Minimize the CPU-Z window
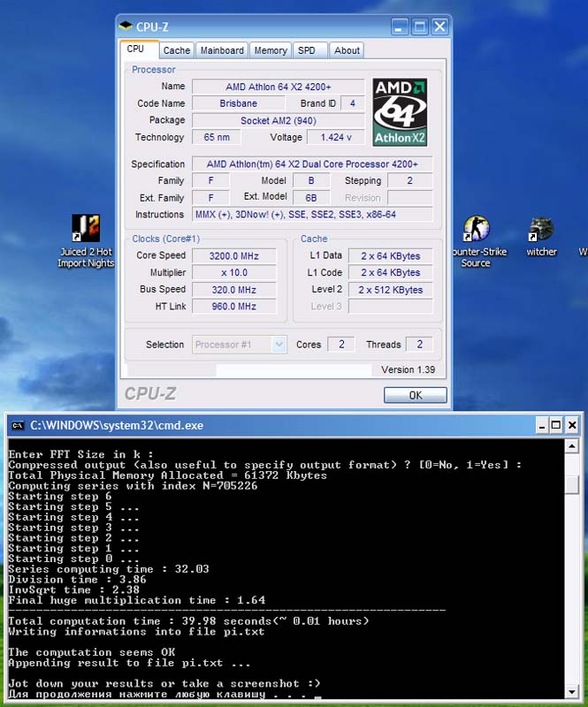The height and width of the screenshot is (707, 588). pos(400,27)
